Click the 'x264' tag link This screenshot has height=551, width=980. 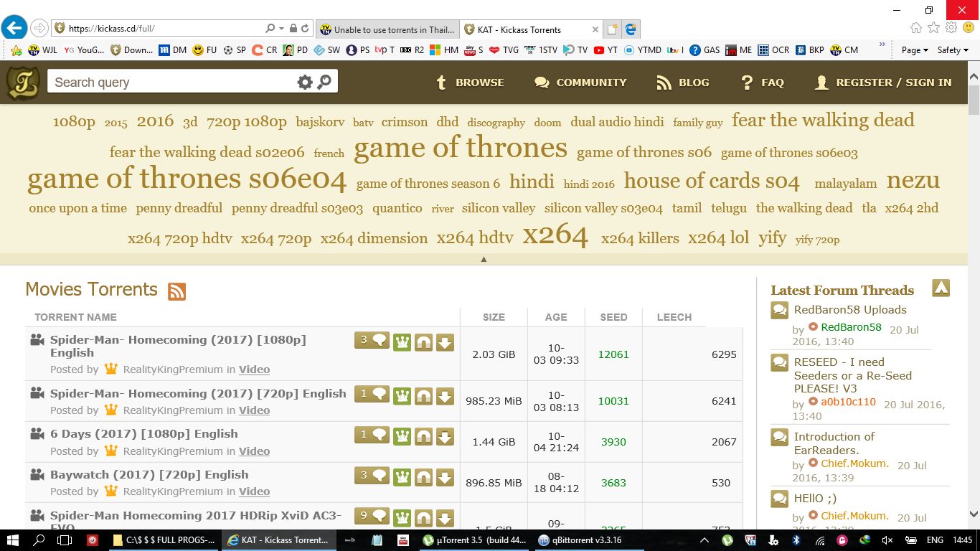pos(555,235)
